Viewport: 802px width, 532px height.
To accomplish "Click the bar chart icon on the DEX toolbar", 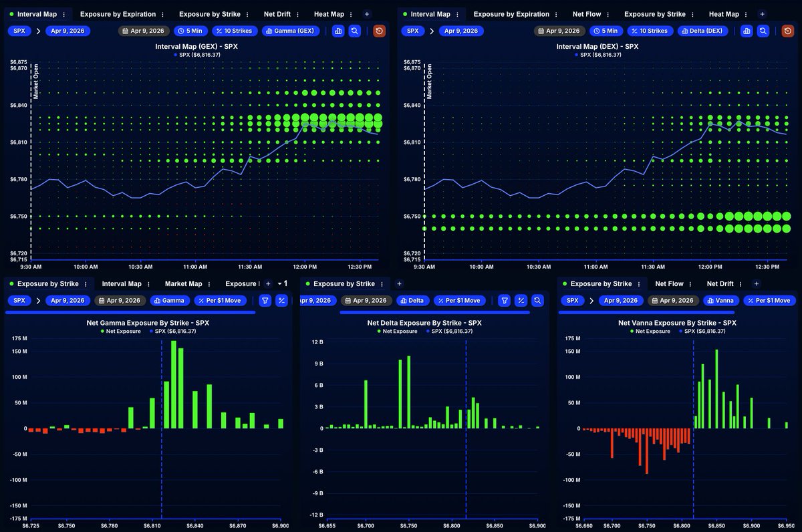I will point(747,31).
